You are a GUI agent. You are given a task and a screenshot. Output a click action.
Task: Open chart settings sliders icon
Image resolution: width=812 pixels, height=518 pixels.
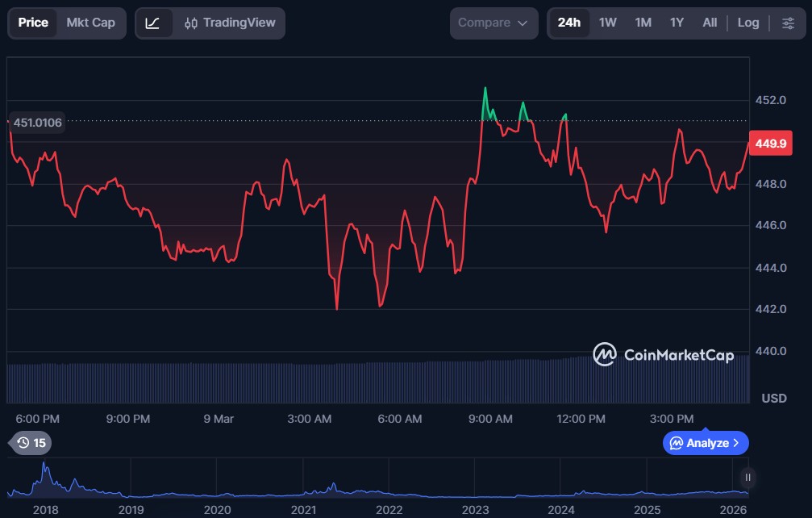tap(788, 23)
